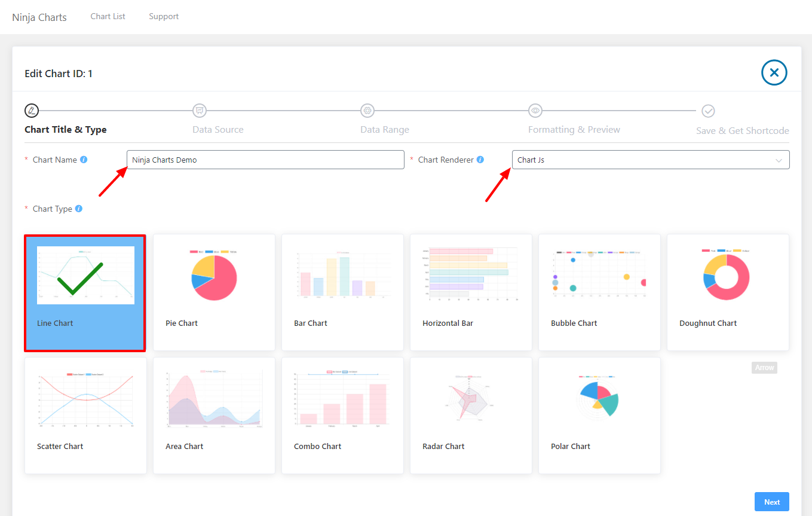
Task: Click the Next button
Action: [771, 502]
